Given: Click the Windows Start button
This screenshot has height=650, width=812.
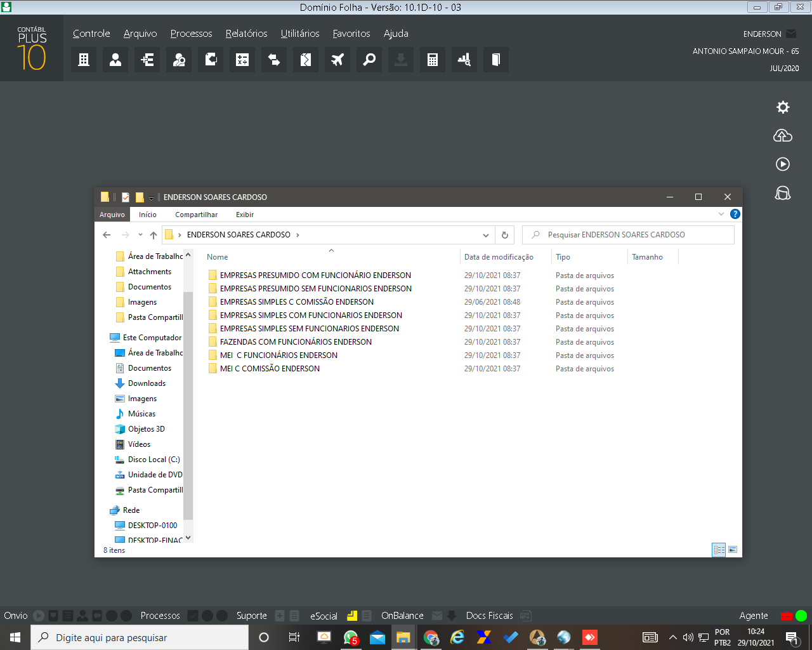Looking at the screenshot, I should pos(15,637).
